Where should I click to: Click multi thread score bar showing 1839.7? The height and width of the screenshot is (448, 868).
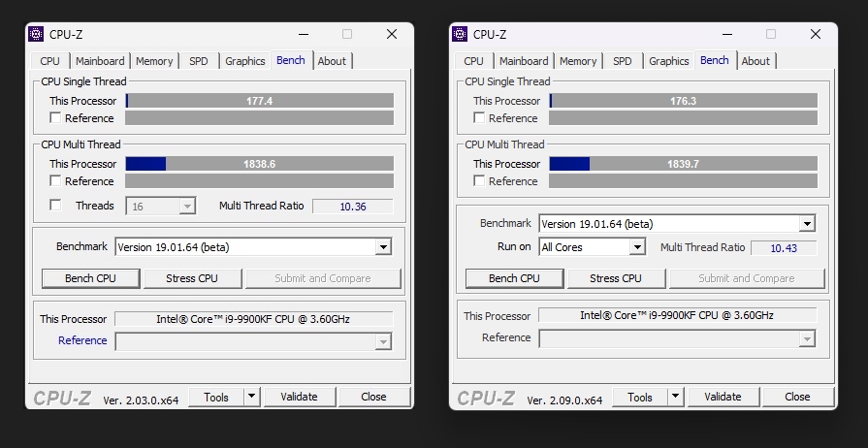[684, 164]
